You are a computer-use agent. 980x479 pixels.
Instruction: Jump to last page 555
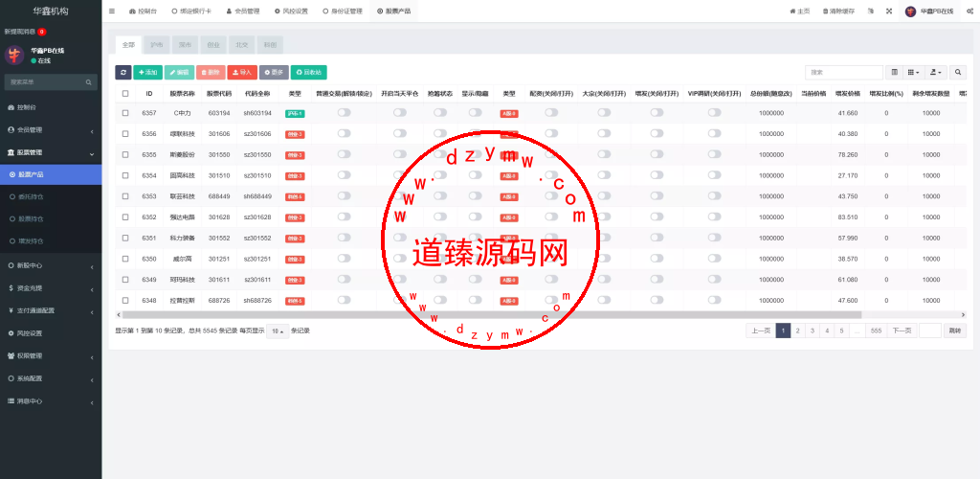(x=877, y=331)
